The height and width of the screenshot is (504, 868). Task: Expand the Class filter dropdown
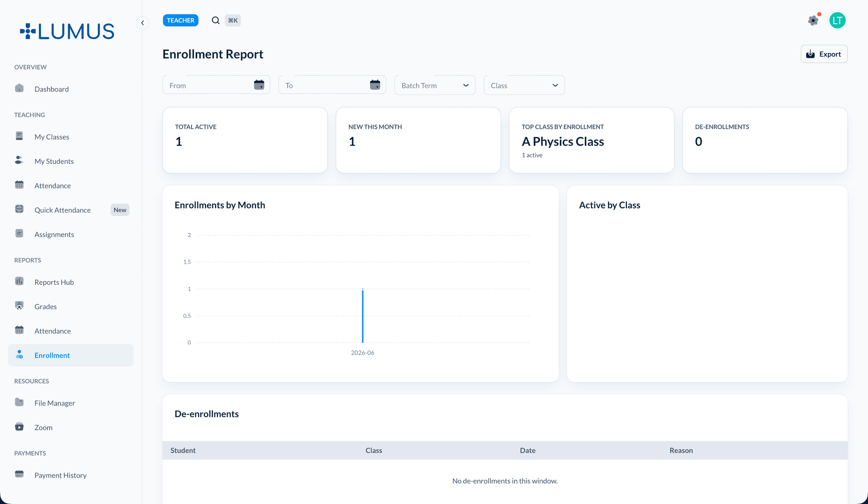coord(524,85)
